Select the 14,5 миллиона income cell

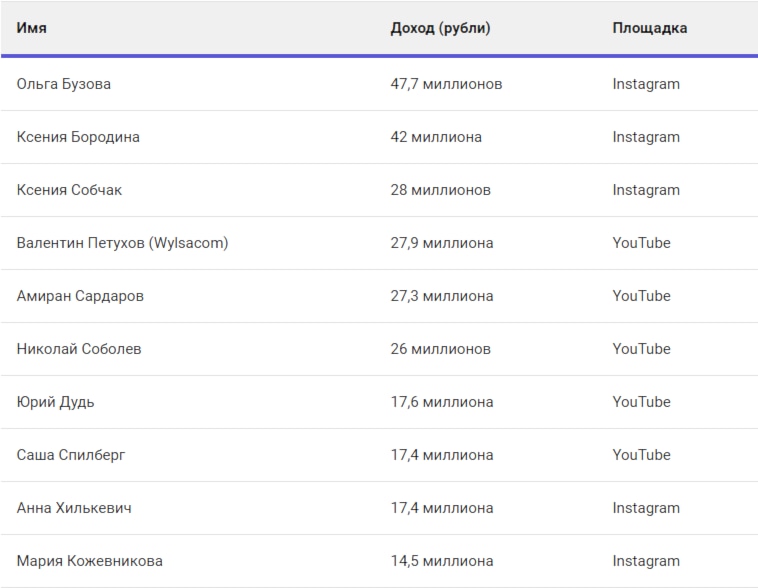click(441, 561)
